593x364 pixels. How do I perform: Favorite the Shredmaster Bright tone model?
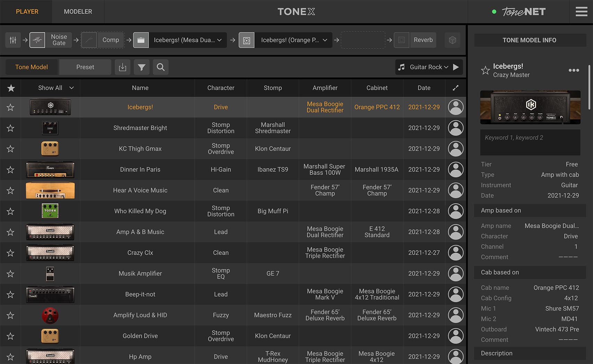coord(10,128)
